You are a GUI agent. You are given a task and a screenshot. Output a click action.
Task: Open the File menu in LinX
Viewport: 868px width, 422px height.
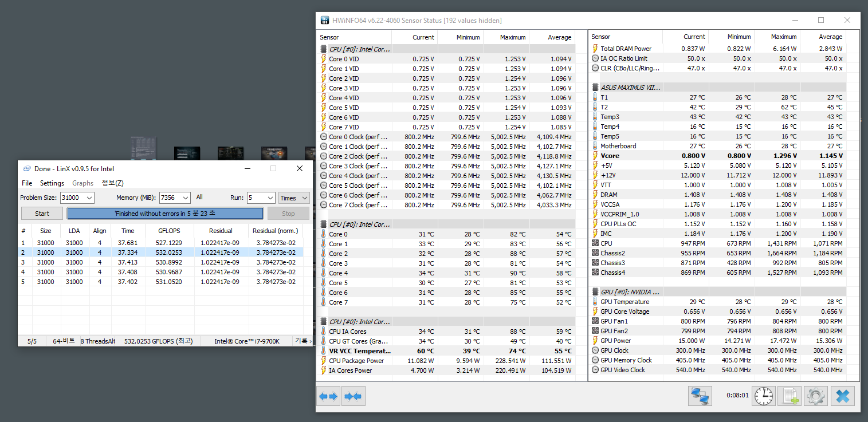pos(27,183)
